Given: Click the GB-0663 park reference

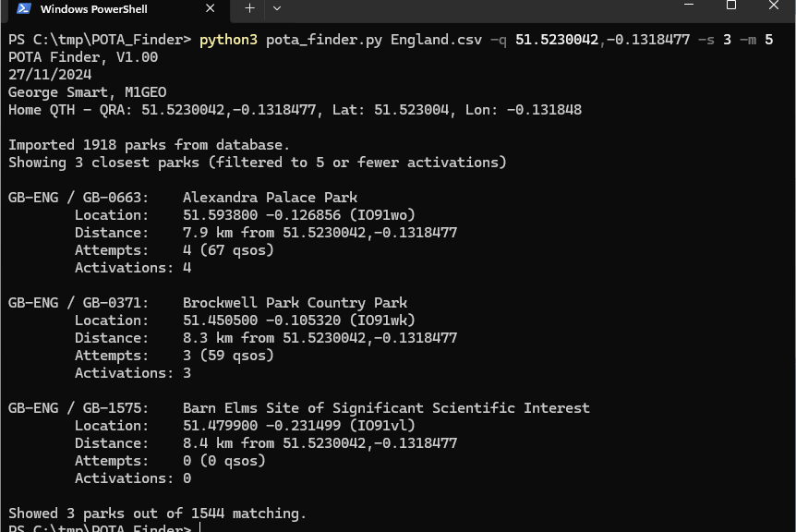Looking at the screenshot, I should [115, 198].
